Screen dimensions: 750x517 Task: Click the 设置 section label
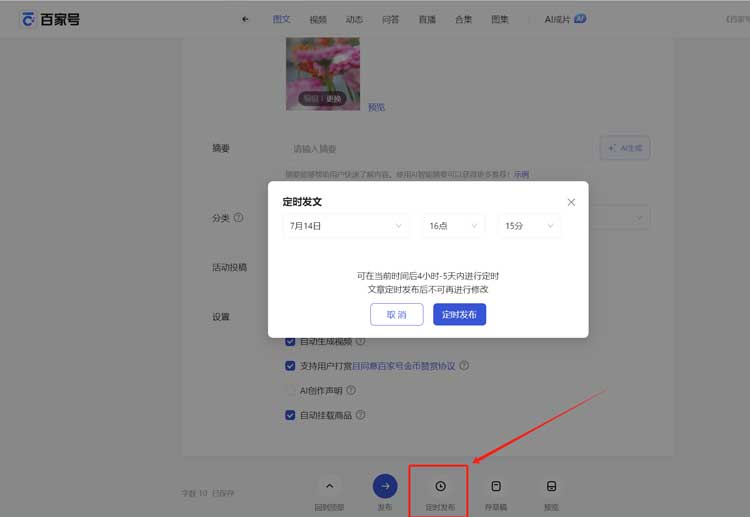(x=221, y=317)
